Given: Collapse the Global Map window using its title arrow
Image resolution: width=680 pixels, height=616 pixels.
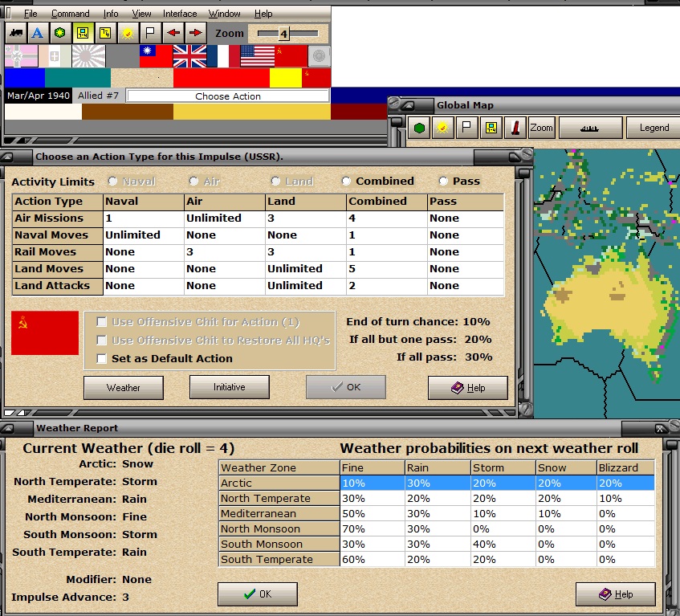Looking at the screenshot, I should point(409,105).
